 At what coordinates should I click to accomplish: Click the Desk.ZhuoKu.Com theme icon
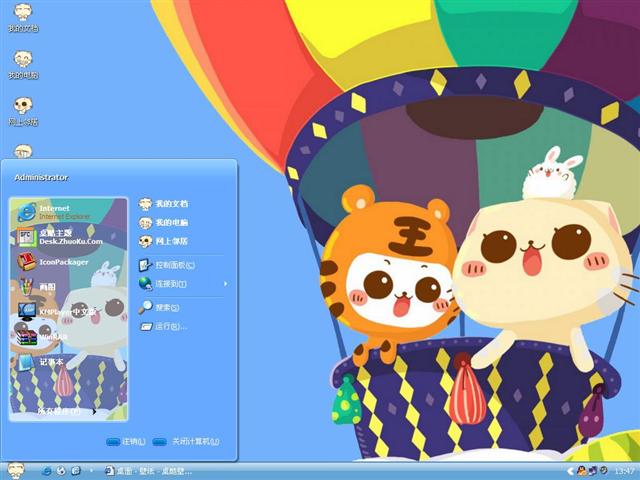point(27,237)
